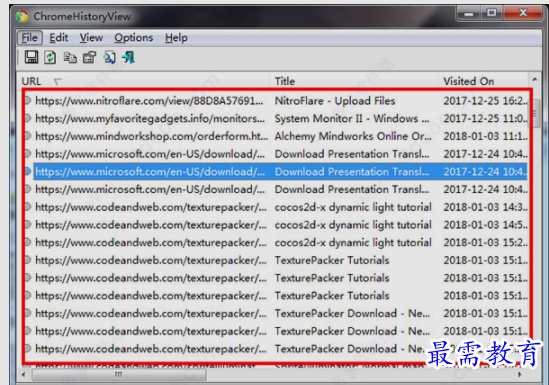
Task: Open the View menu
Action: [91, 38]
